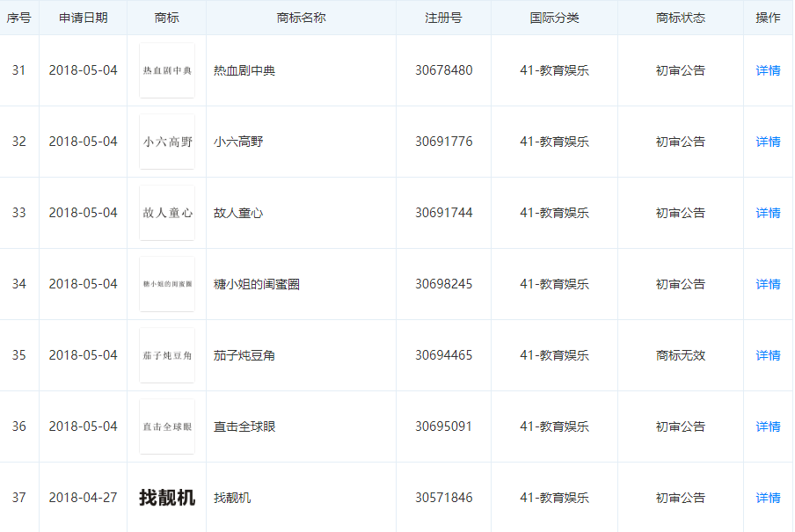This screenshot has height=532, width=795.
Task: Click 初审公告 status in row 31
Action: click(x=681, y=70)
